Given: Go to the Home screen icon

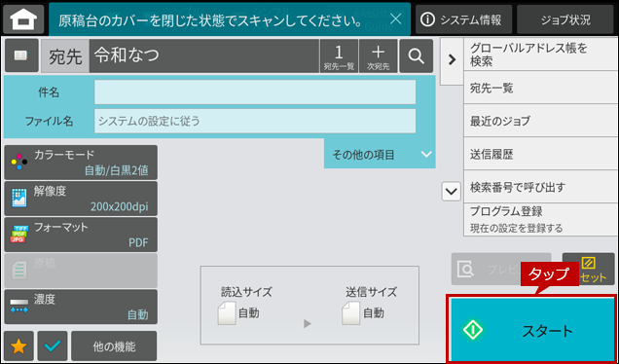Looking at the screenshot, I should click(x=23, y=19).
